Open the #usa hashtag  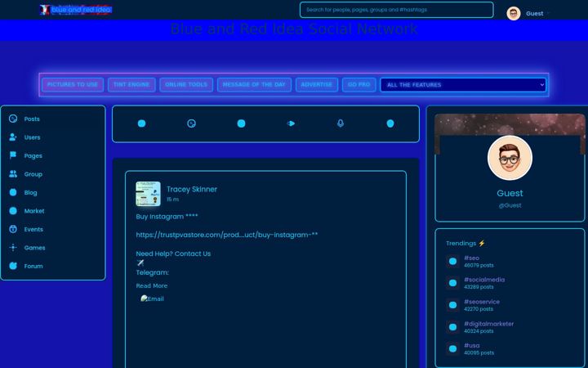pyautogui.click(x=472, y=345)
